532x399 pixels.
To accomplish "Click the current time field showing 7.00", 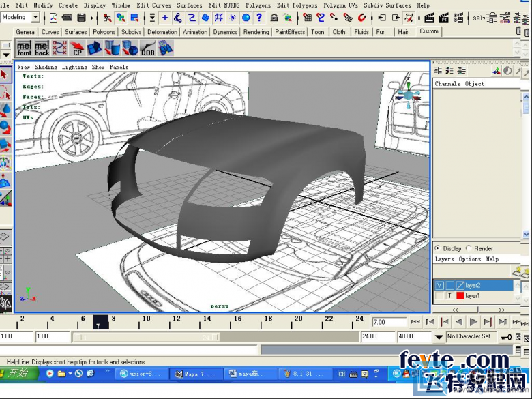I will click(x=389, y=322).
